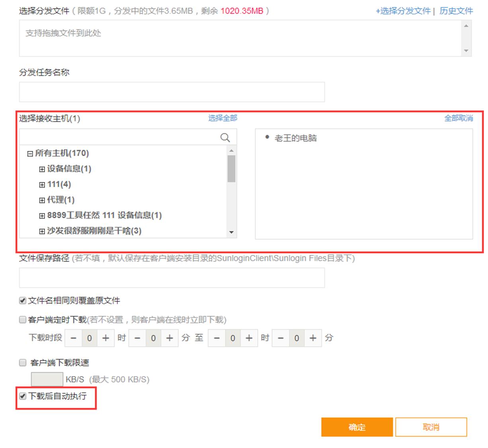Click the file list scroll-up arrow
Screen dimensions: 488x448
tap(466, 25)
